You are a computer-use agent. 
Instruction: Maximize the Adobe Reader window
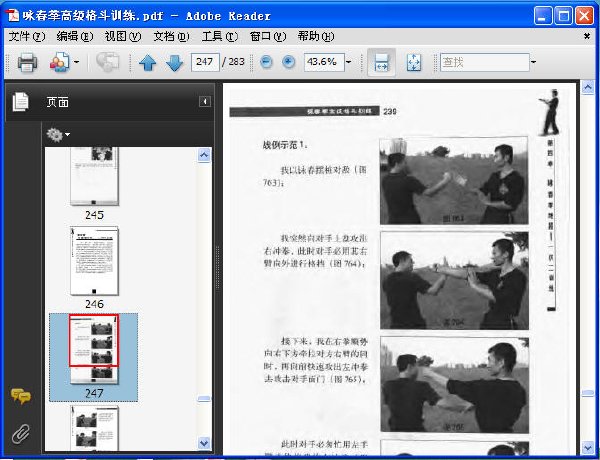(x=564, y=16)
